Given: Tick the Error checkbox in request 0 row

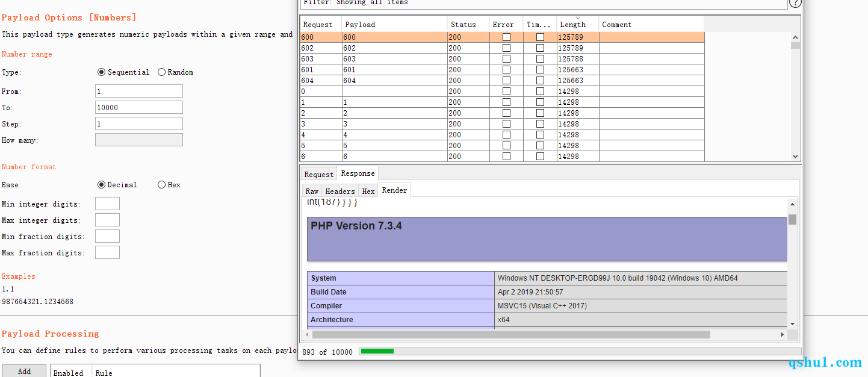Looking at the screenshot, I should pos(506,92).
